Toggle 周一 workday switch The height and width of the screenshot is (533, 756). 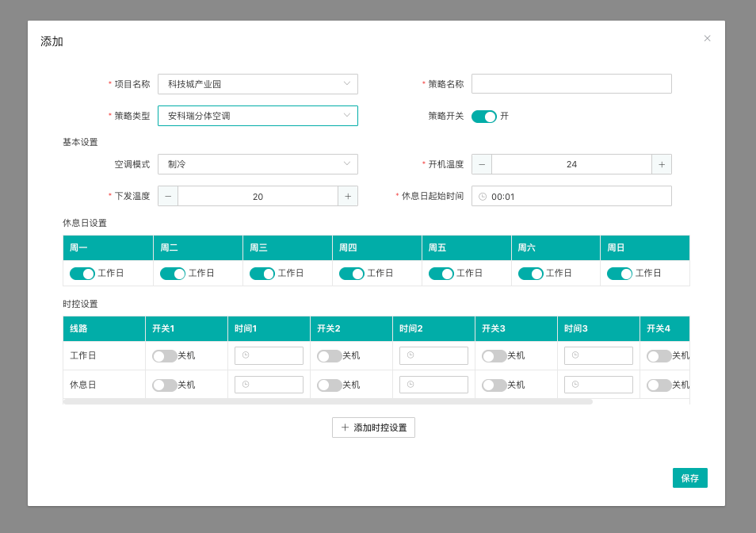[x=82, y=274]
